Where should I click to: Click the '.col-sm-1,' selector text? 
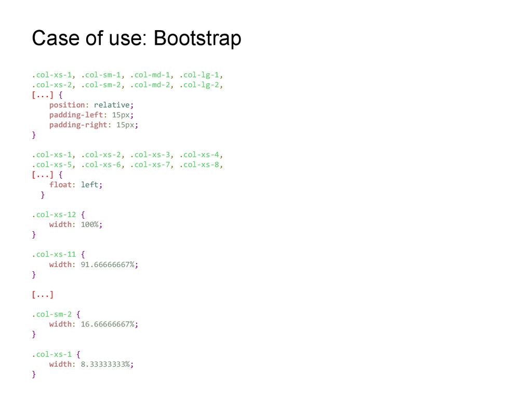103,75
